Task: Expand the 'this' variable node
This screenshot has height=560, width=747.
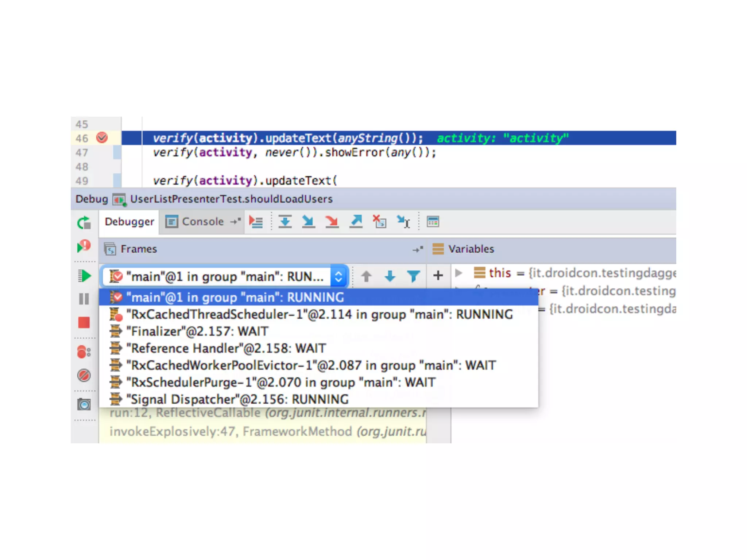Action: (459, 273)
